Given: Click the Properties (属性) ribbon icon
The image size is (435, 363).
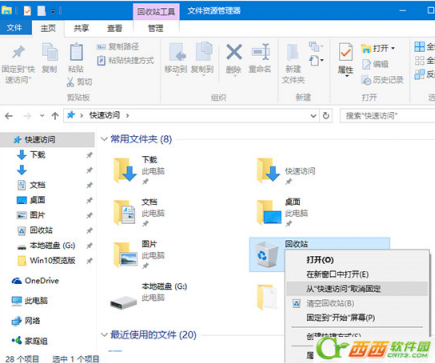Looking at the screenshot, I should (346, 52).
